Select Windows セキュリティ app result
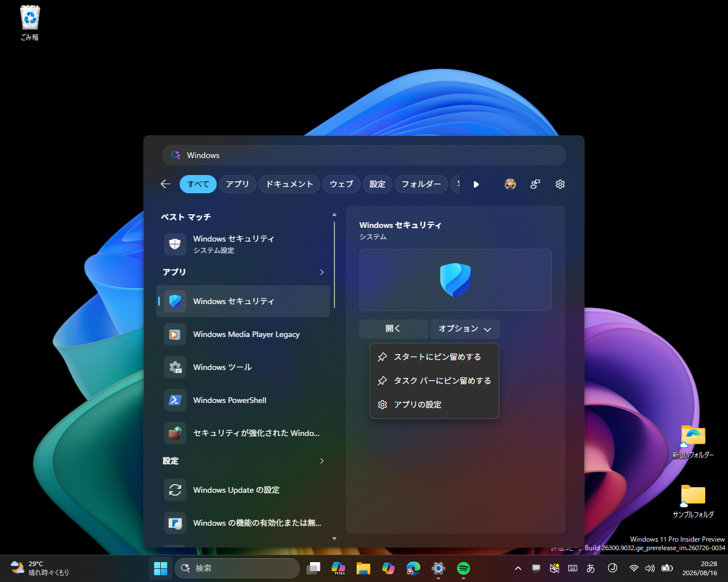The width and height of the screenshot is (728, 582). point(243,301)
